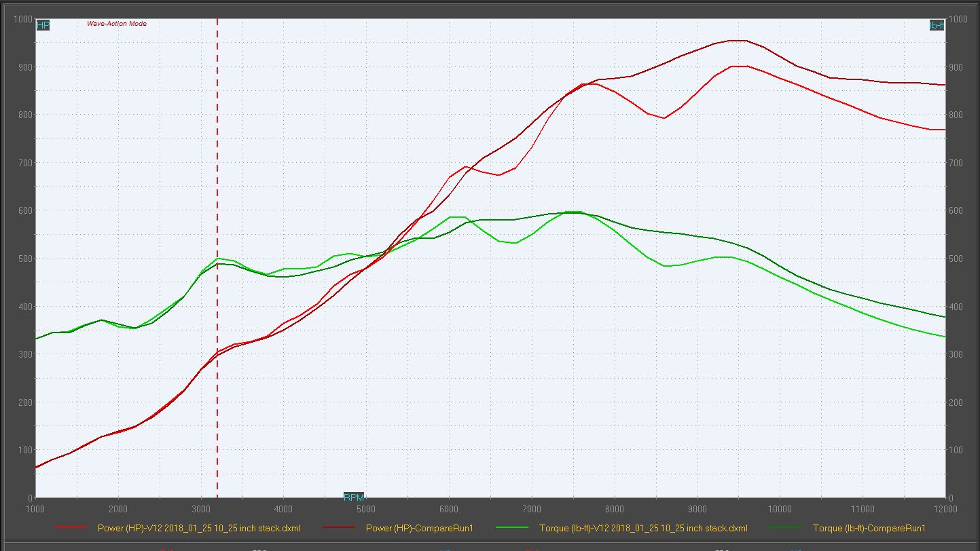Click the dark green Torque CompareRun1 legend line
980x551 pixels.
click(786, 528)
